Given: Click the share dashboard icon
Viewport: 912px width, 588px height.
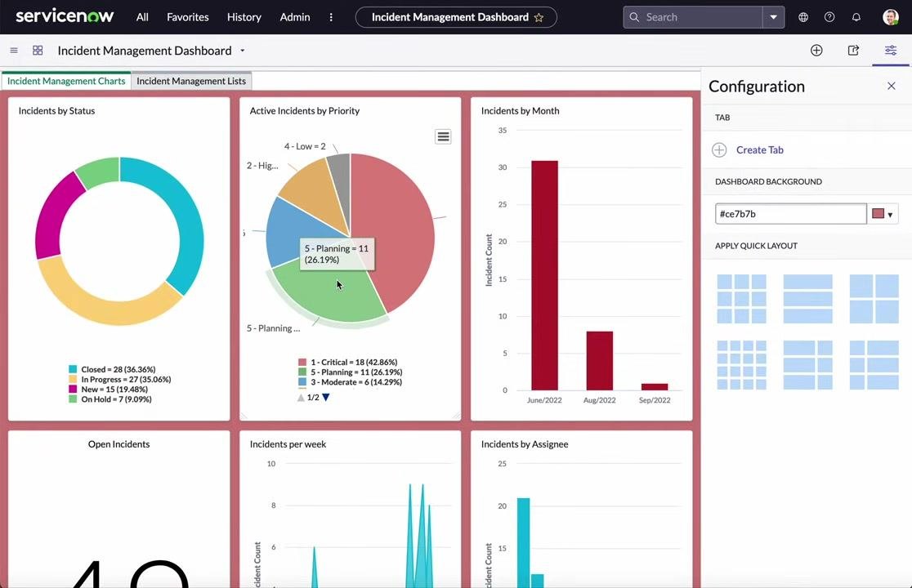Looking at the screenshot, I should click(x=853, y=51).
